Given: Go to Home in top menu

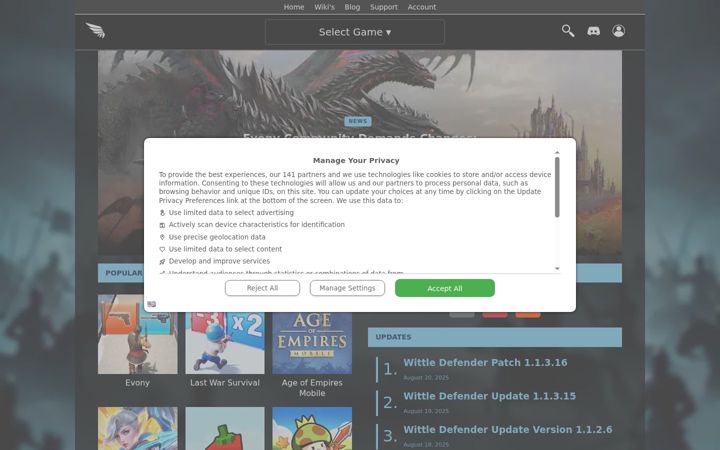Looking at the screenshot, I should pyautogui.click(x=294, y=7).
